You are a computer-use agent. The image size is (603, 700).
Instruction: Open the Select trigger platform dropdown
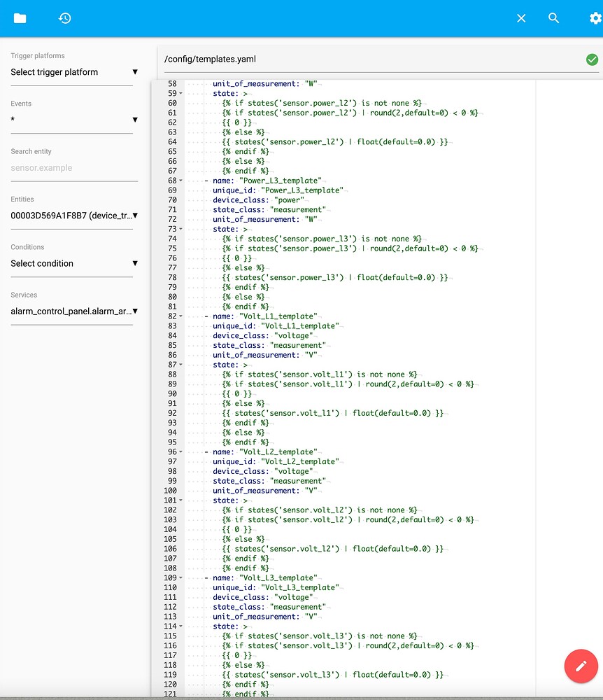point(74,72)
